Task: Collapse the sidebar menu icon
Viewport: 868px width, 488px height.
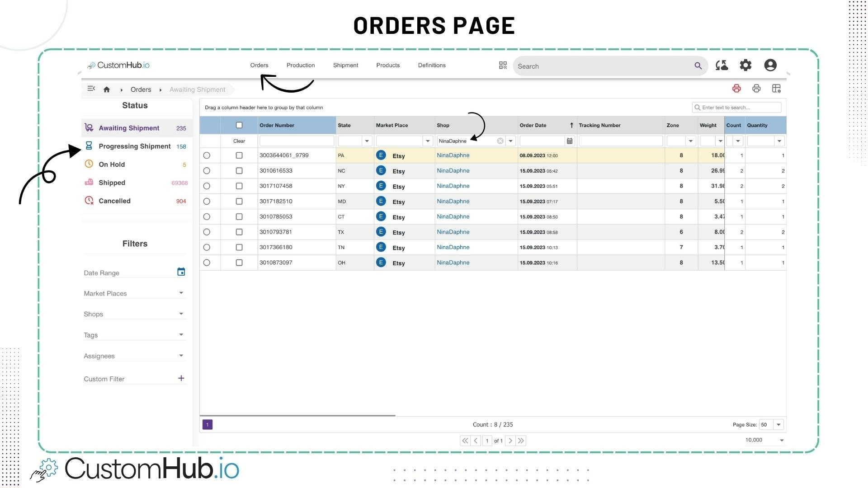Action: (91, 89)
